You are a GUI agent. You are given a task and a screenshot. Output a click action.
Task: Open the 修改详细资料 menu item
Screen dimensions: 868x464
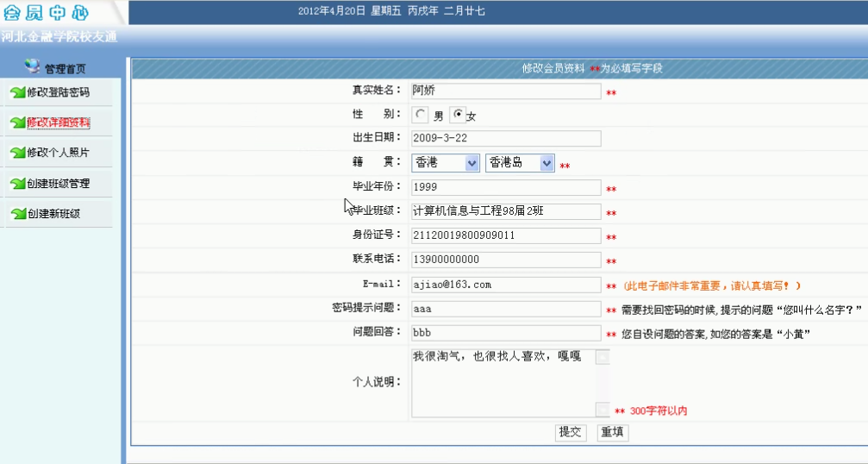click(x=58, y=122)
